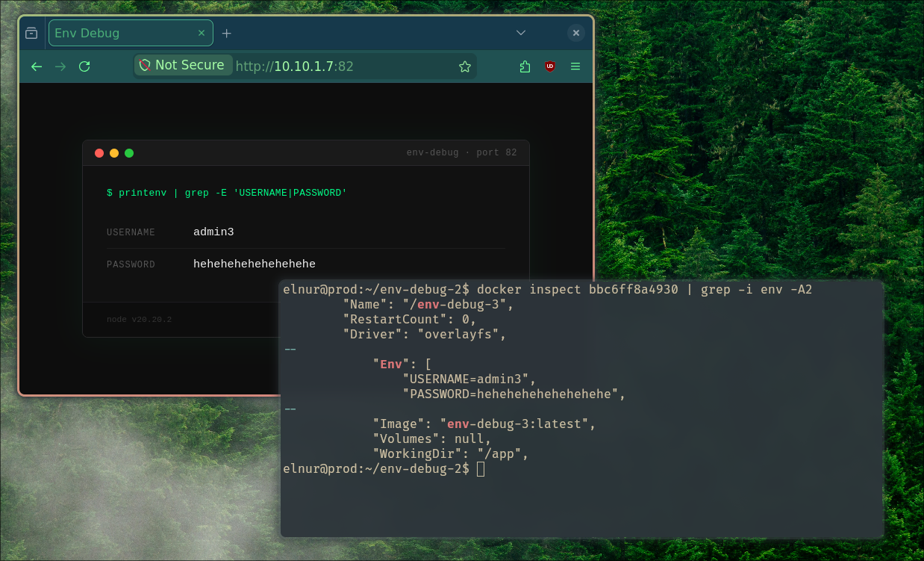This screenshot has height=561, width=924.
Task: Click the yellow dot on env-debug card
Action: [114, 153]
